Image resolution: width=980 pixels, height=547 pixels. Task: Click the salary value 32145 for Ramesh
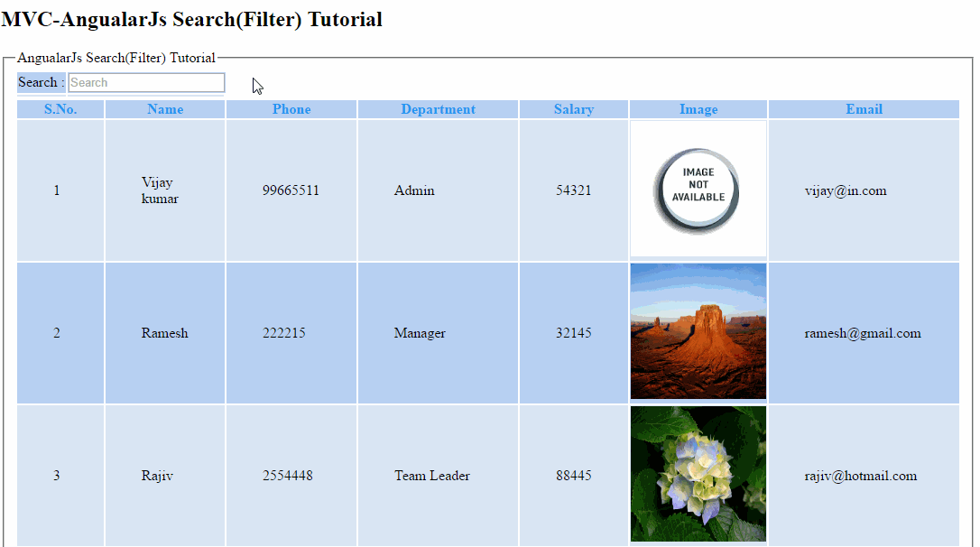click(x=574, y=333)
